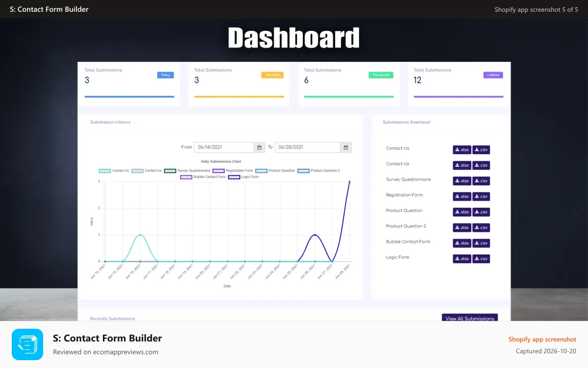Screen dimensions: 588x368
Task: Toggle the teal Contact Us legend series
Action: coord(114,171)
